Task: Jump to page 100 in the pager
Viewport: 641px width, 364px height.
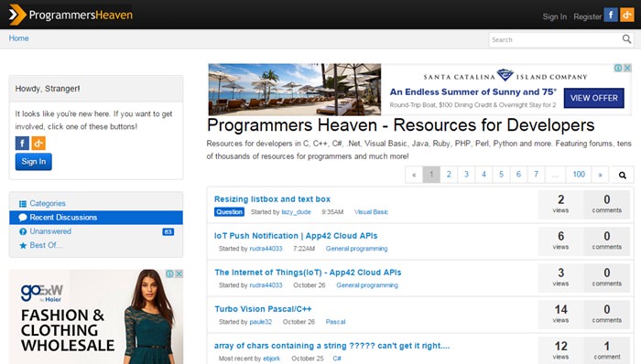Action: [579, 175]
